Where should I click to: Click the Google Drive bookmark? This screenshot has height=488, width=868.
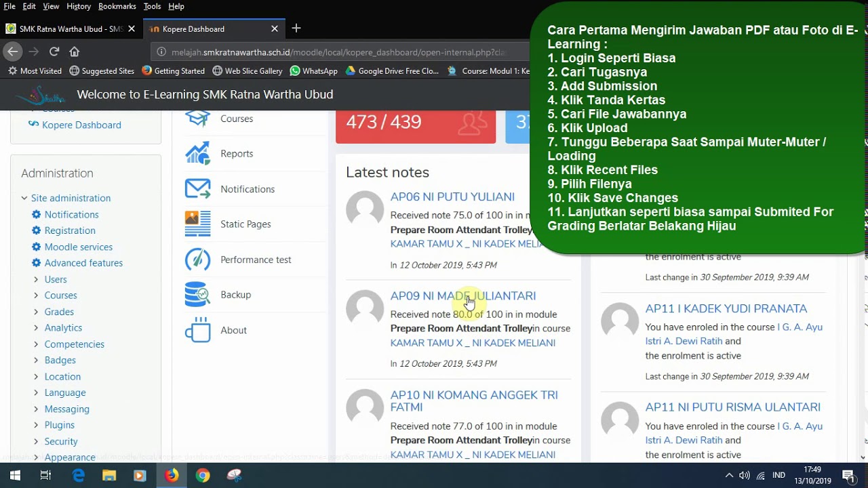[x=392, y=70]
